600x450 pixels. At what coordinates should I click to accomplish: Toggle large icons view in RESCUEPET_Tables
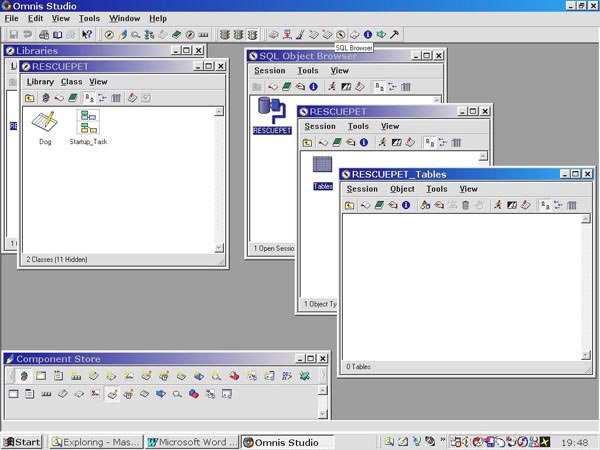coord(545,205)
